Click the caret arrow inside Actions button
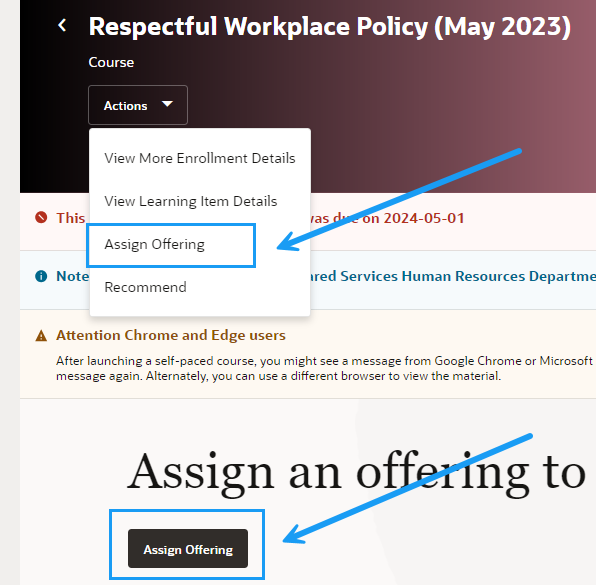596x585 pixels. click(x=167, y=104)
